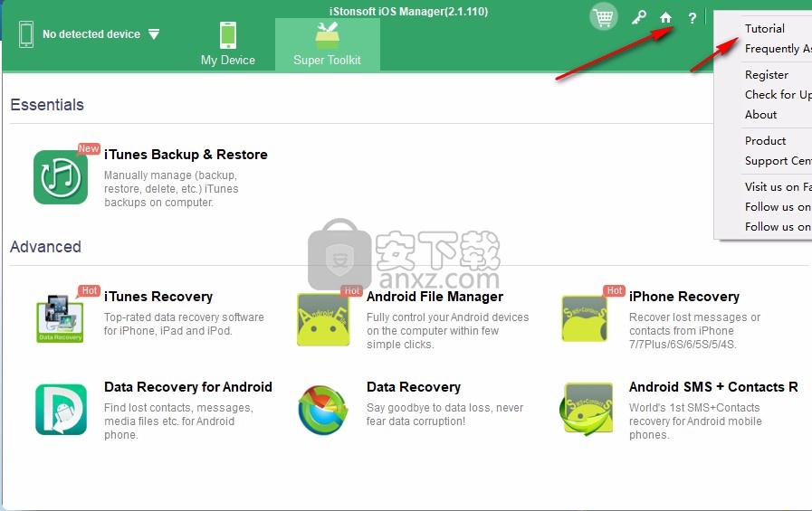
Task: Click description 'Fully control your Android devices'
Action: 448,317
